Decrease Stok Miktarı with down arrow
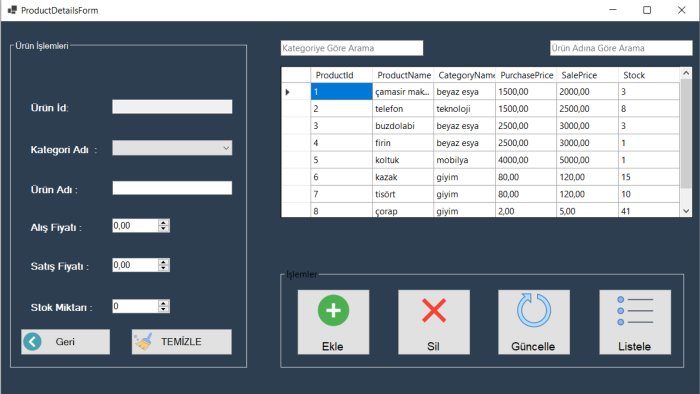The image size is (700, 394). click(x=164, y=309)
